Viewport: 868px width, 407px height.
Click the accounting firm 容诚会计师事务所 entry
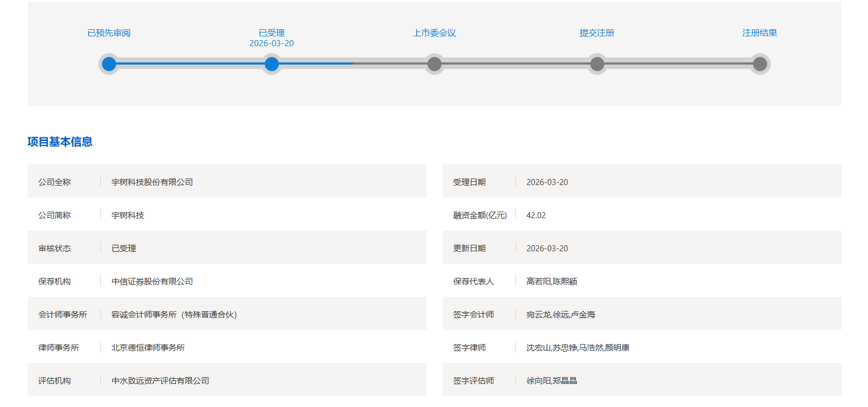pyautogui.click(x=174, y=315)
